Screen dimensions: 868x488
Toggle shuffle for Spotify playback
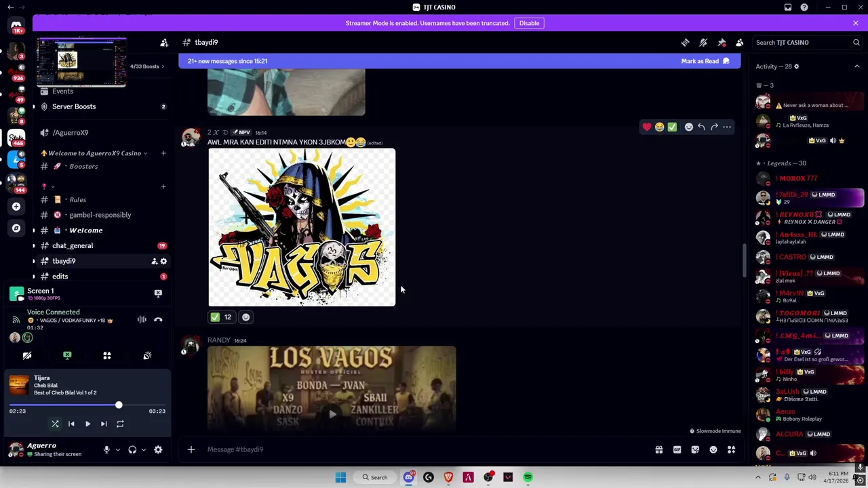point(55,424)
